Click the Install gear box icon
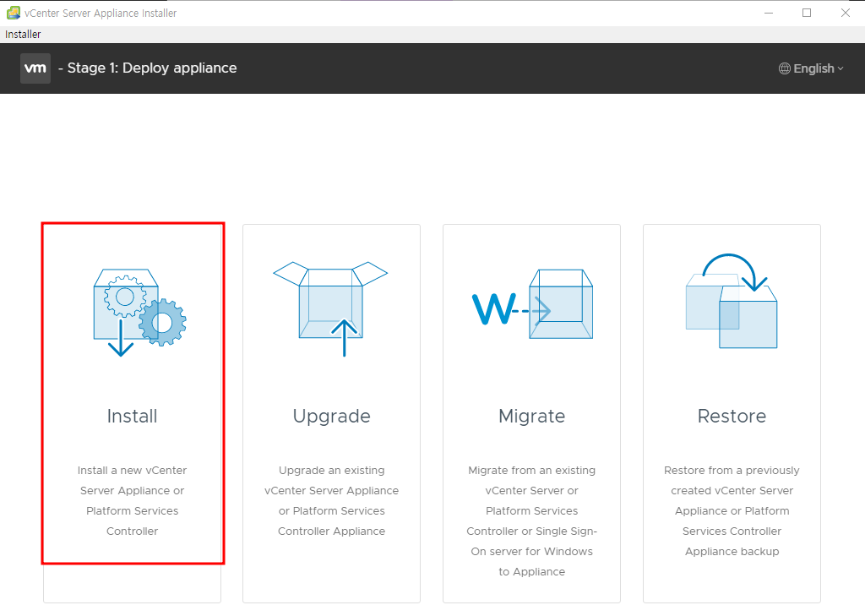Viewport: 865px width, 616px height. click(139, 313)
